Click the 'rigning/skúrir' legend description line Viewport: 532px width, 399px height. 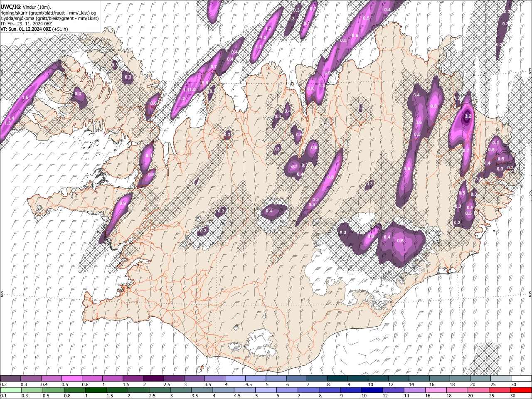(48, 13)
